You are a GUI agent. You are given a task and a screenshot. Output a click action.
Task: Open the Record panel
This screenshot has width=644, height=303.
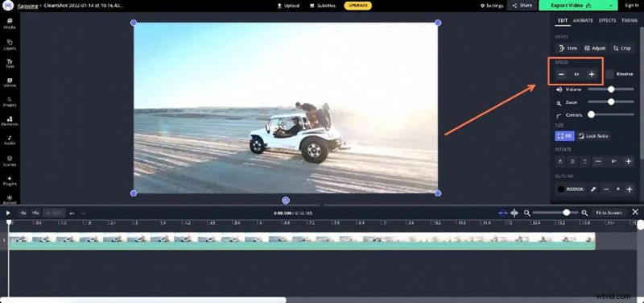click(x=10, y=200)
